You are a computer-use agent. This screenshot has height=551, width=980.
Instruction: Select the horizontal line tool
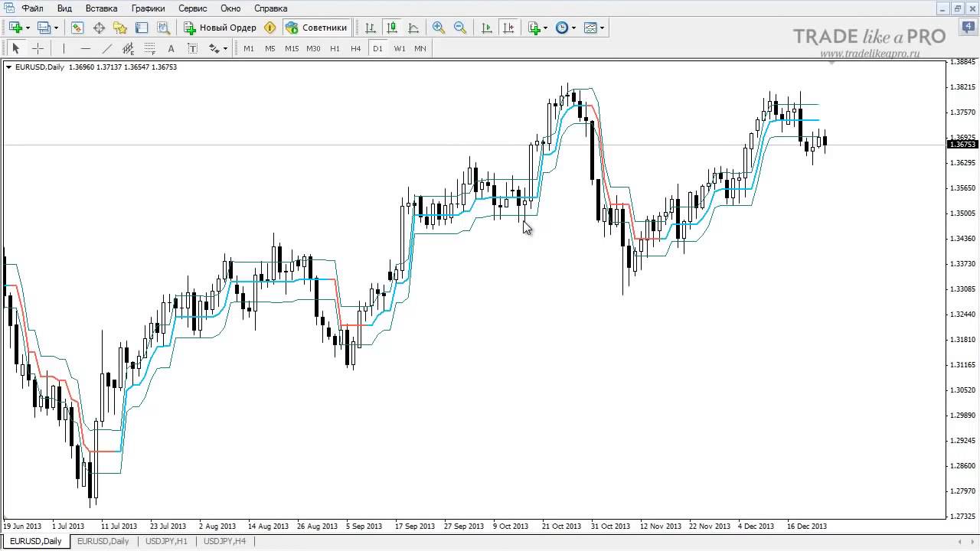point(86,48)
